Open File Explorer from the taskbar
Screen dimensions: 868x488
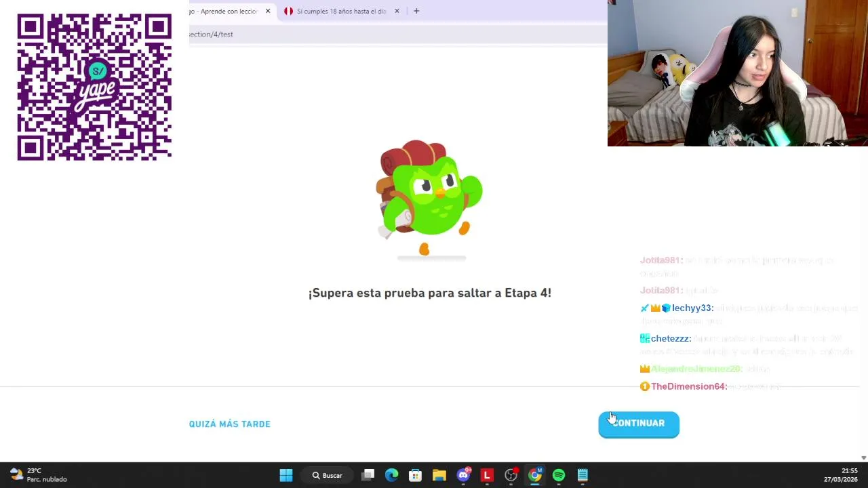tap(439, 475)
